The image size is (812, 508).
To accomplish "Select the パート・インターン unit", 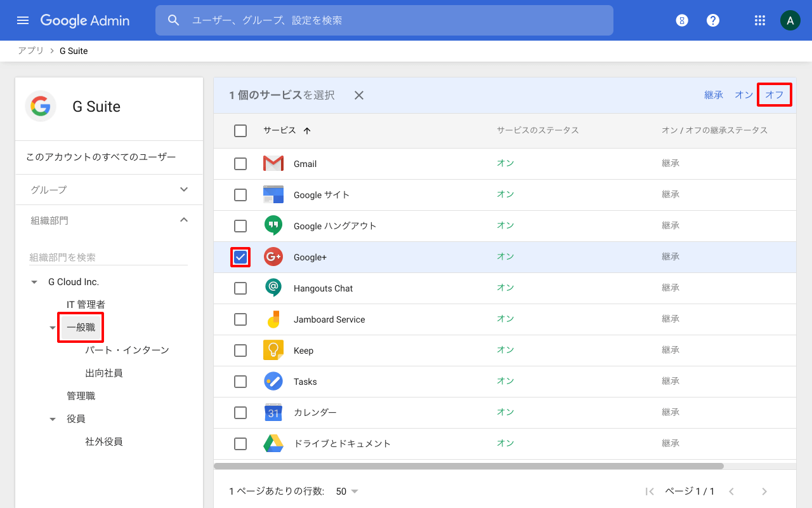I will point(127,351).
